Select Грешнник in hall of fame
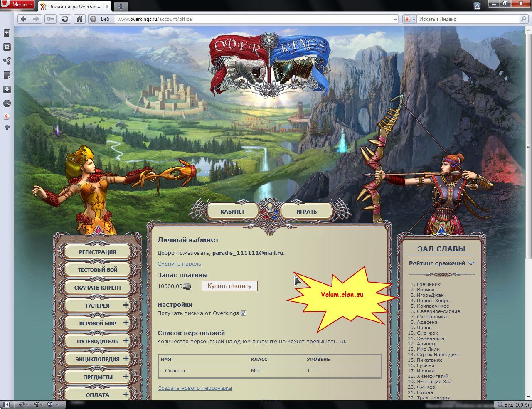This screenshot has width=532, height=409. (x=429, y=284)
